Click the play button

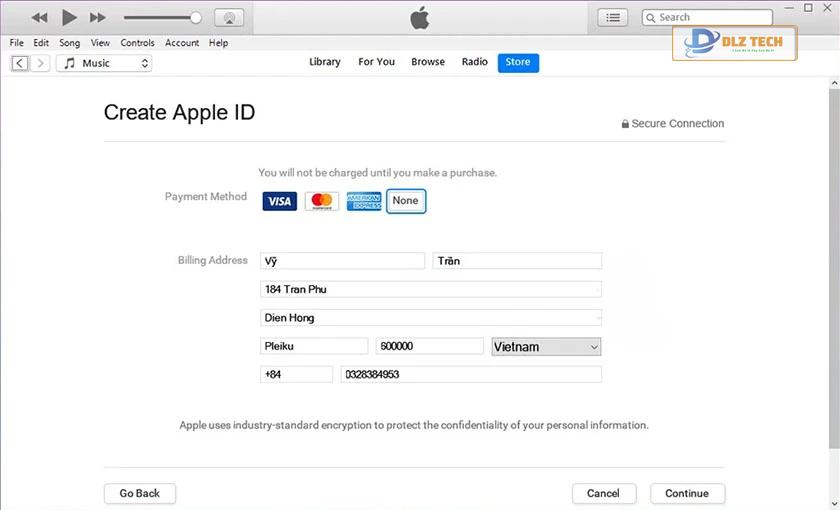pos(69,18)
